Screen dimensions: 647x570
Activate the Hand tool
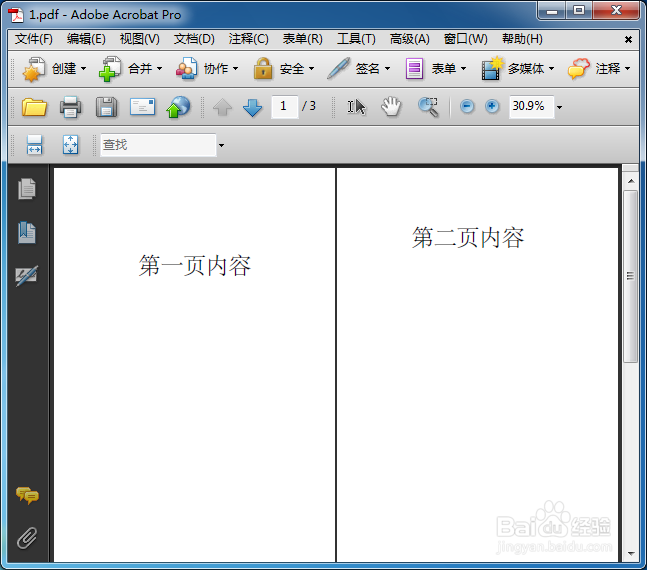(x=391, y=107)
